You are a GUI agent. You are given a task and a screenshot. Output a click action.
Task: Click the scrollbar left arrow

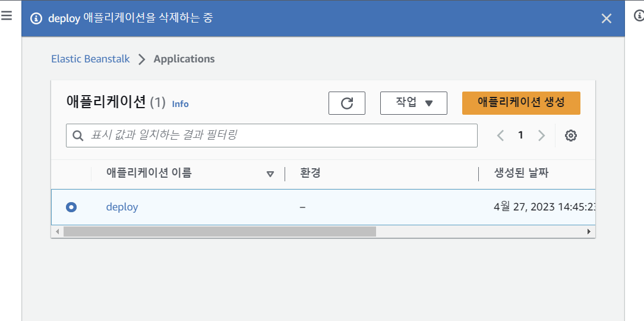pyautogui.click(x=57, y=231)
